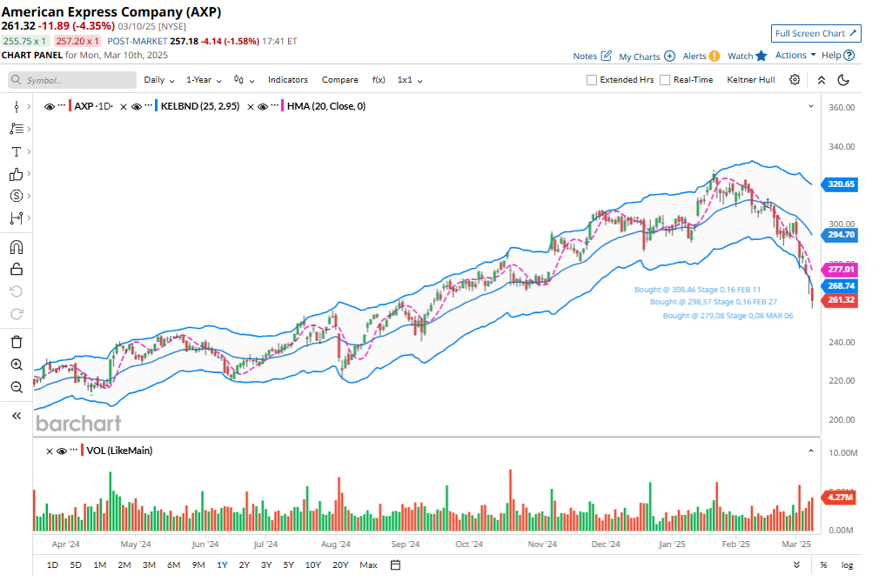The height and width of the screenshot is (588, 879).
Task: Activate the magnet snap tool
Action: 17,247
